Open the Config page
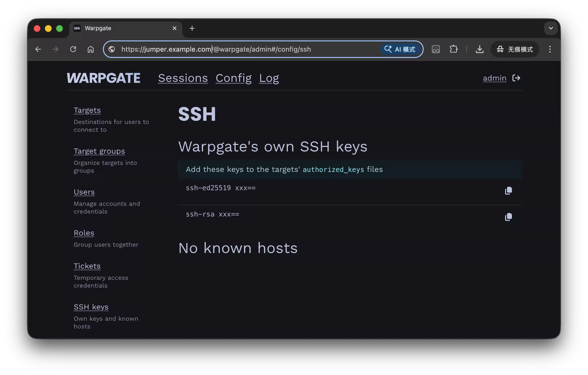 [x=234, y=78]
